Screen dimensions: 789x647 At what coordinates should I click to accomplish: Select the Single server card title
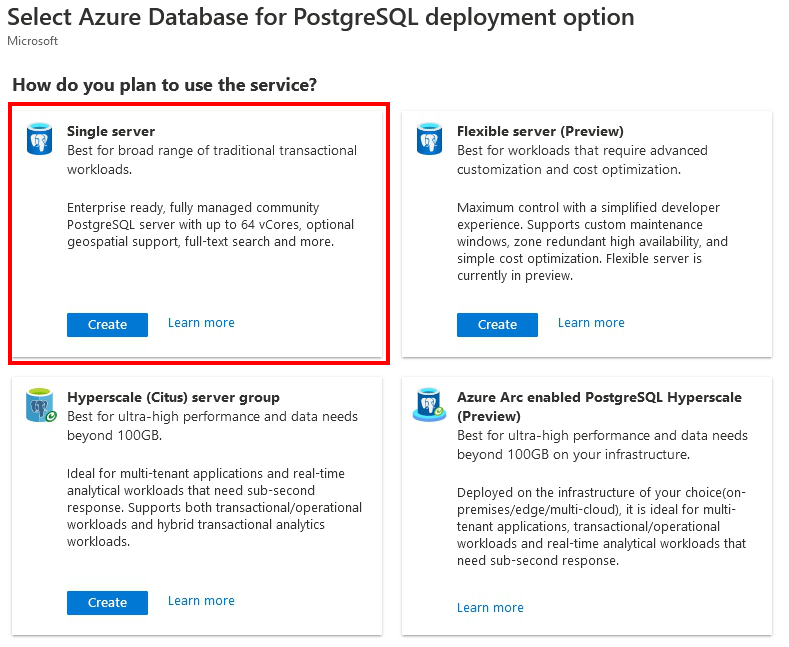click(111, 131)
